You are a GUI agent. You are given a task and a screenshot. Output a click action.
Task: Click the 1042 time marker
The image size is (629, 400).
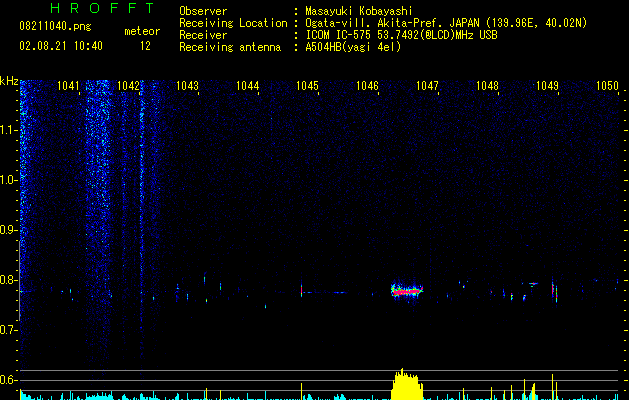[x=128, y=86]
